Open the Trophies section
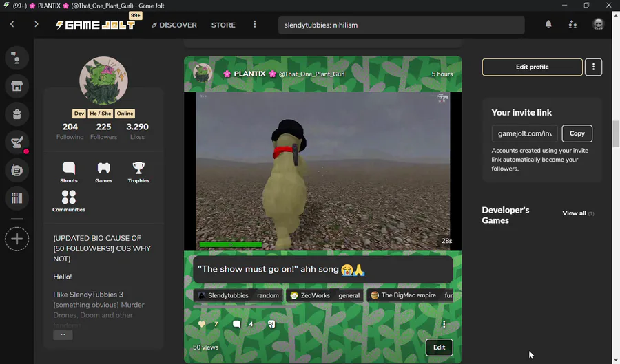 [138, 172]
